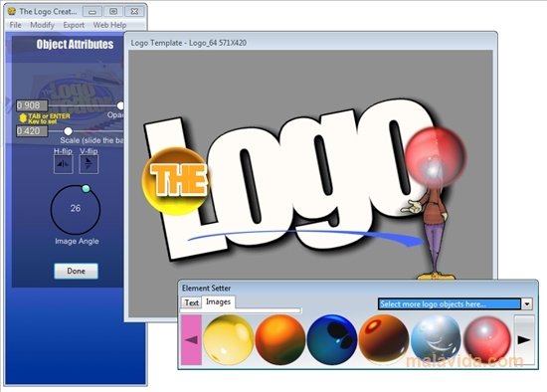The width and height of the screenshot is (547, 392).
Task: Select the red sphere thumbnail
Action: (487, 339)
